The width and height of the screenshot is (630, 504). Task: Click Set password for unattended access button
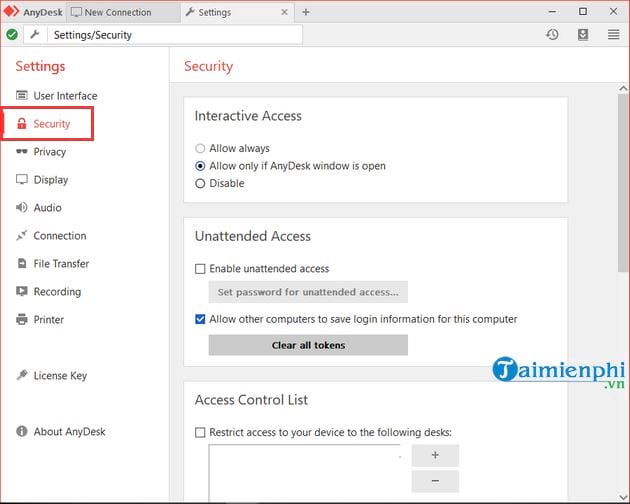(x=308, y=292)
